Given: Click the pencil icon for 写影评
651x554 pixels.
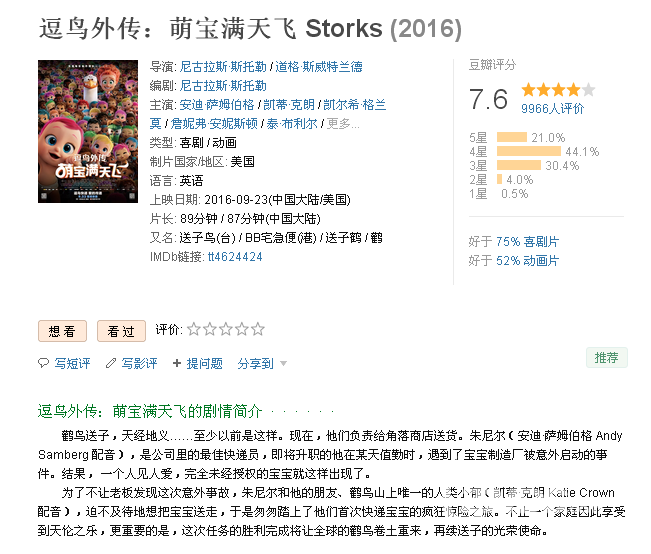Looking at the screenshot, I should 110,363.
